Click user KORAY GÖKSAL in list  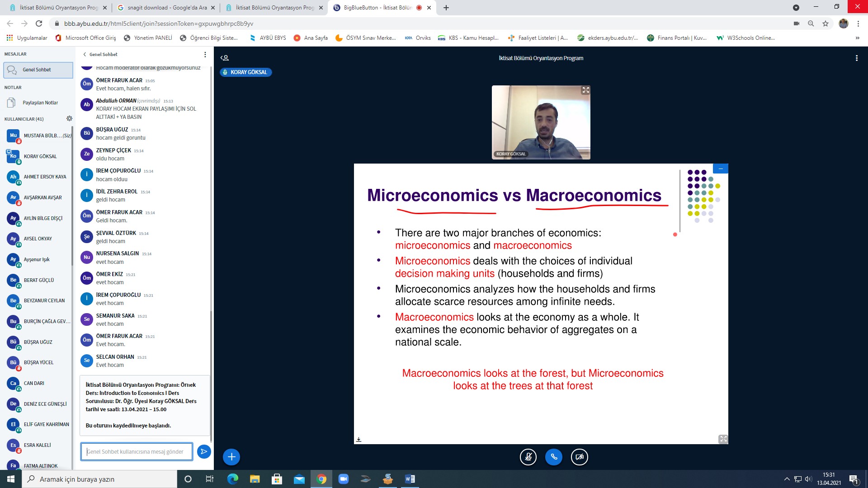(40, 156)
